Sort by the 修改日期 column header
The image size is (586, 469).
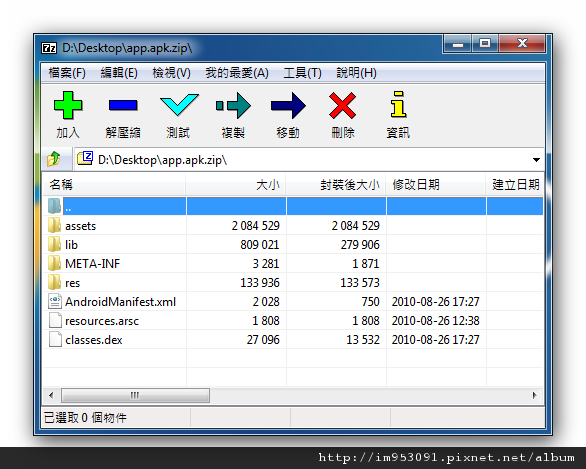pyautogui.click(x=436, y=185)
